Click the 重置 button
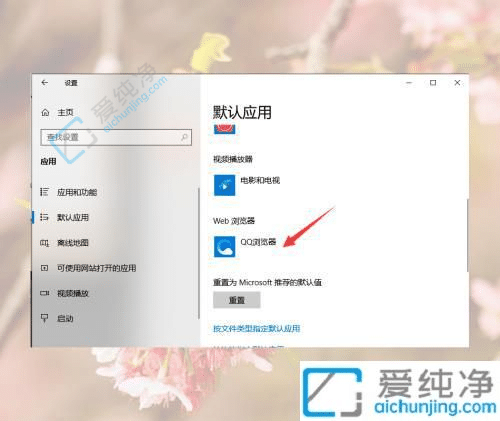Screen dimensions: 500x421 click(x=237, y=300)
